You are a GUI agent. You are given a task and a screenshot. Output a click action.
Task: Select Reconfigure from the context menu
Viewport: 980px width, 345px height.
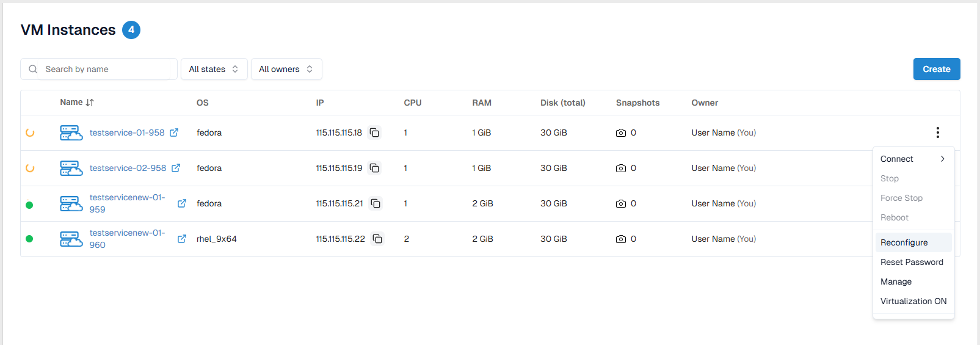[904, 242]
